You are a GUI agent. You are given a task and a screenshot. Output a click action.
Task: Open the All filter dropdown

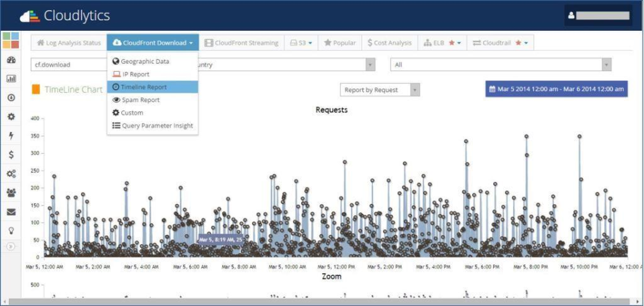coord(500,64)
